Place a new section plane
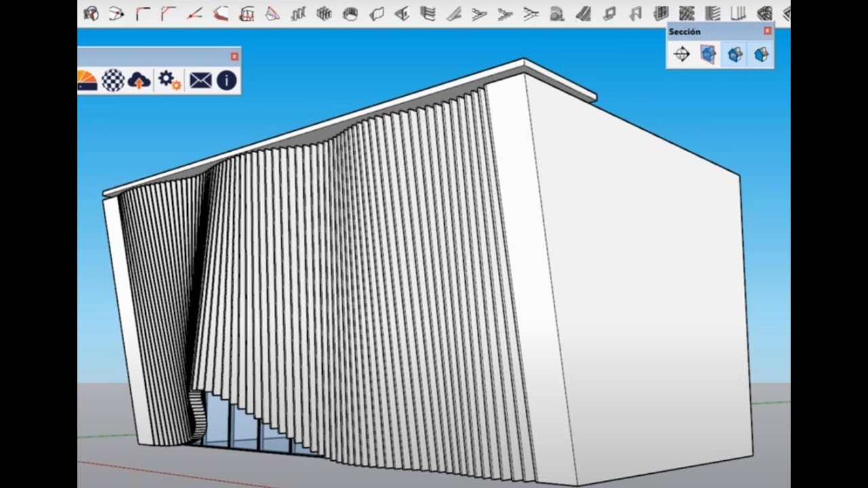 coord(682,54)
